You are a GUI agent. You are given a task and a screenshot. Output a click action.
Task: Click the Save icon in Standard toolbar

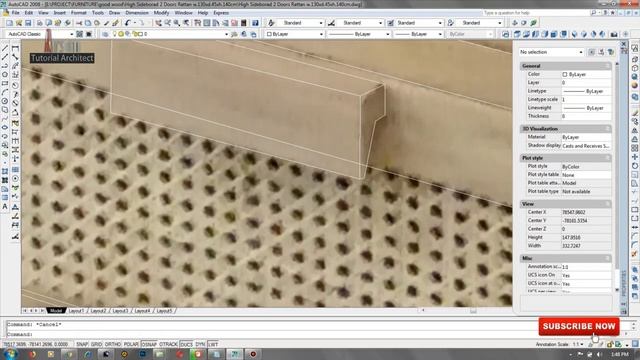tap(28, 23)
